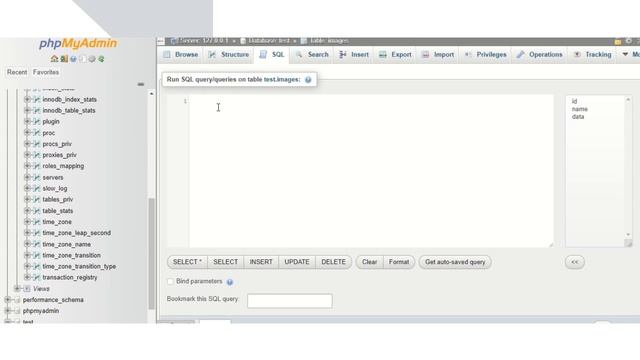Clear the SQL query box
This screenshot has width=640, height=360.
pyautogui.click(x=369, y=262)
